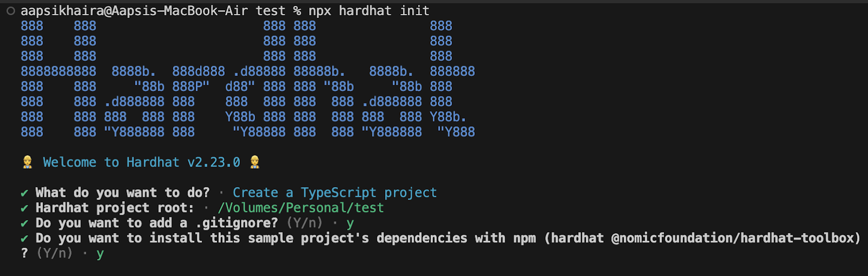Click the 'aapsikhaira@Aapsis-MacBook-Air' prompt text

pyautogui.click(x=134, y=11)
